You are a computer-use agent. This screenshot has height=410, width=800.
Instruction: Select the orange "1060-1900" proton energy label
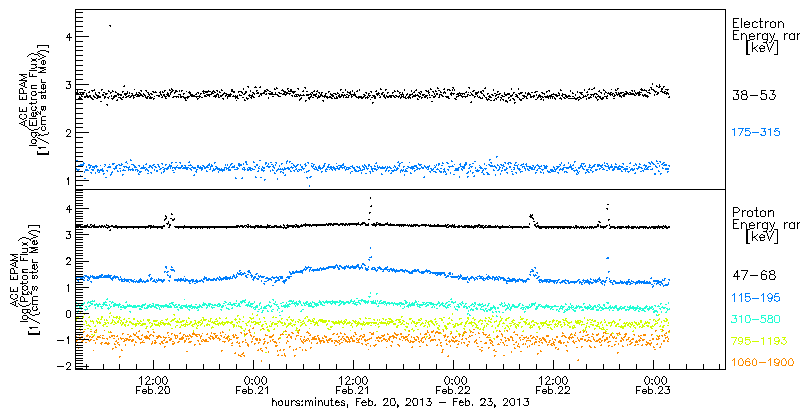pyautogui.click(x=763, y=362)
